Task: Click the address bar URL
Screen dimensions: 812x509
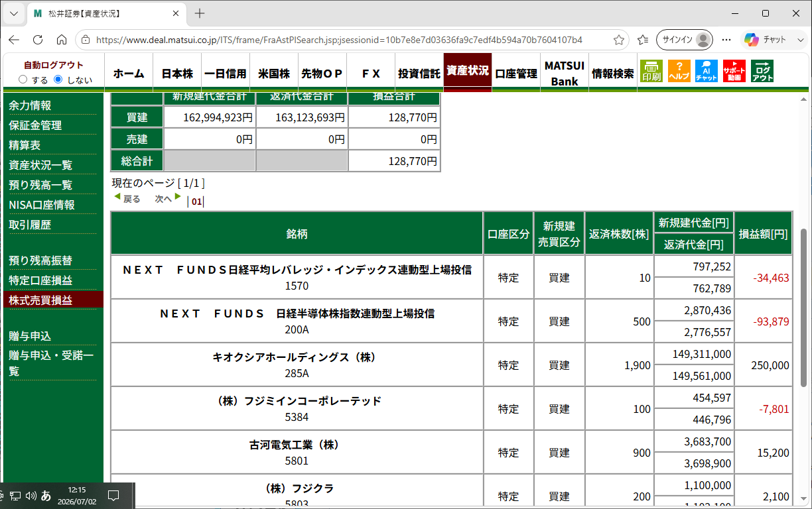Action: 339,40
